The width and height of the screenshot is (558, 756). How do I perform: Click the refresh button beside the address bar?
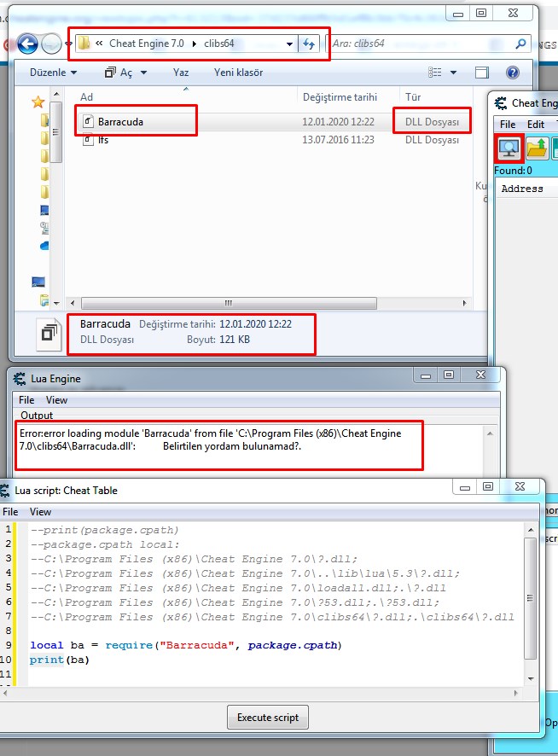click(309, 44)
